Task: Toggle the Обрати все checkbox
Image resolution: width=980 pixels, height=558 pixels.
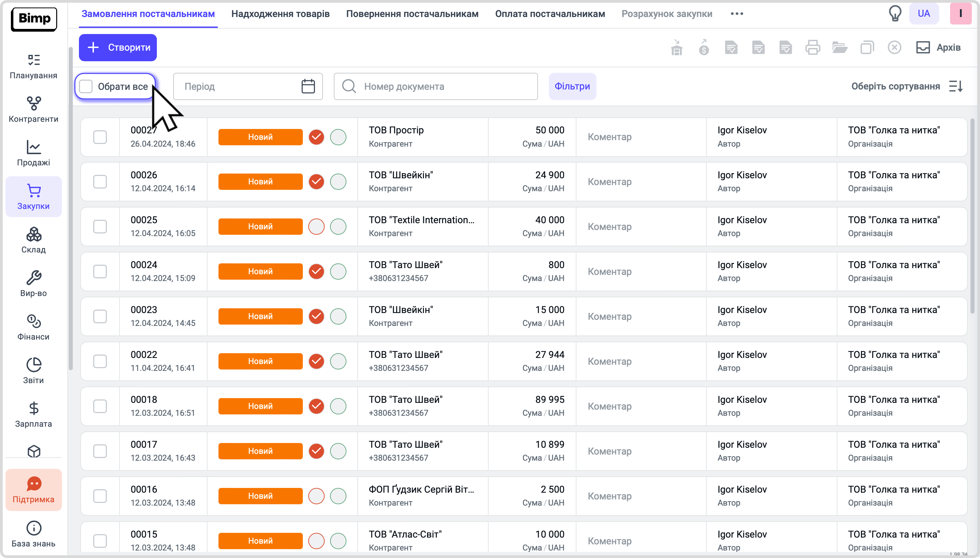Action: [x=86, y=86]
